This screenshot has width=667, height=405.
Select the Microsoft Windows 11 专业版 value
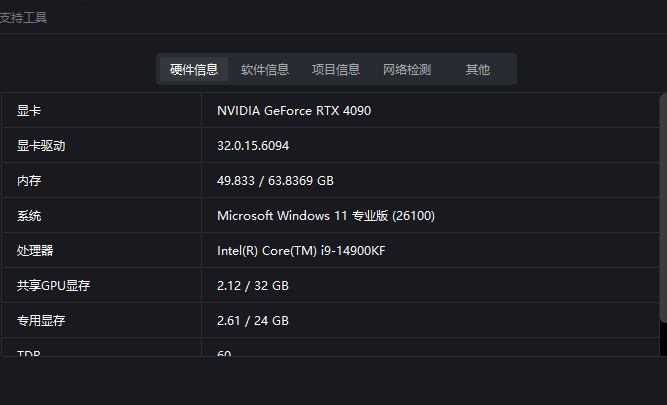326,216
